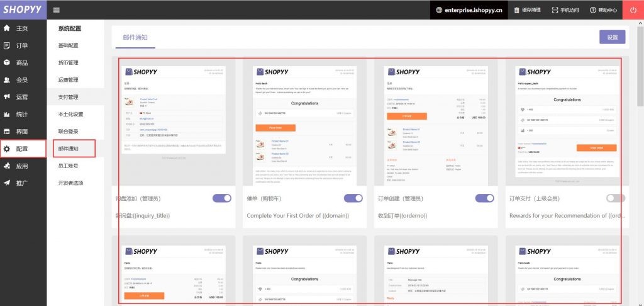644x306 pixels.
Task: Click the subject 收到订单{{orderno}}
Action: 402,215
